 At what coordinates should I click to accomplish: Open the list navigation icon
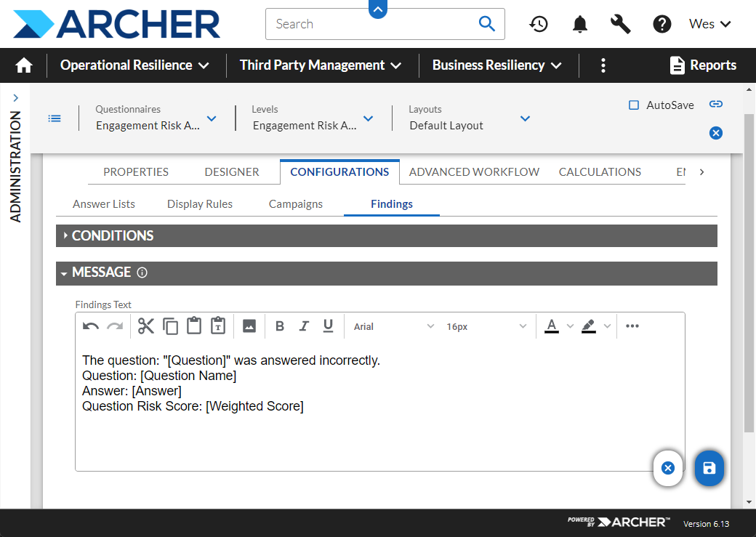click(x=55, y=118)
